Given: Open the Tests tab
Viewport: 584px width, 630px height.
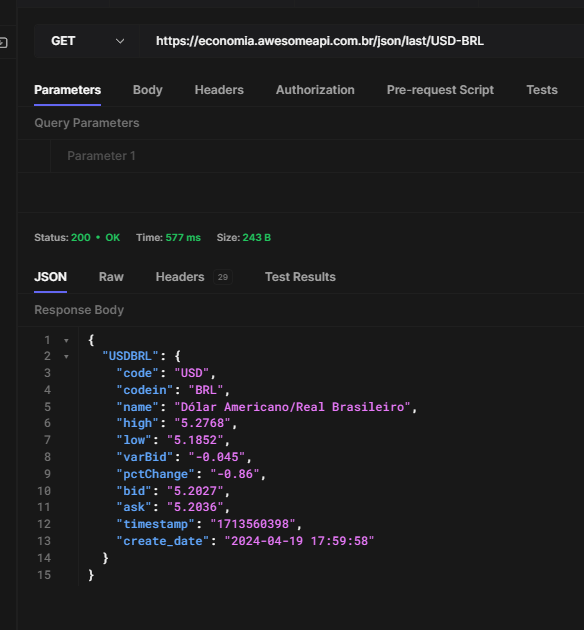Looking at the screenshot, I should pos(542,90).
